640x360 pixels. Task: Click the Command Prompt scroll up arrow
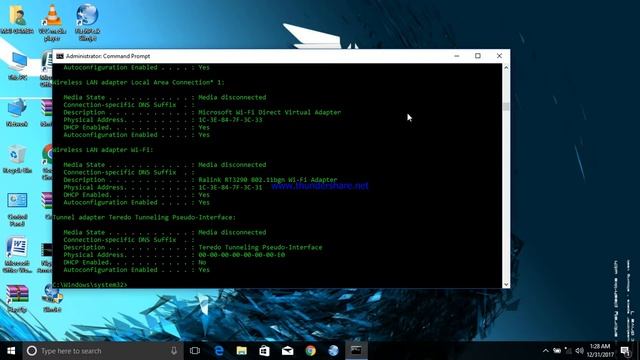click(506, 67)
